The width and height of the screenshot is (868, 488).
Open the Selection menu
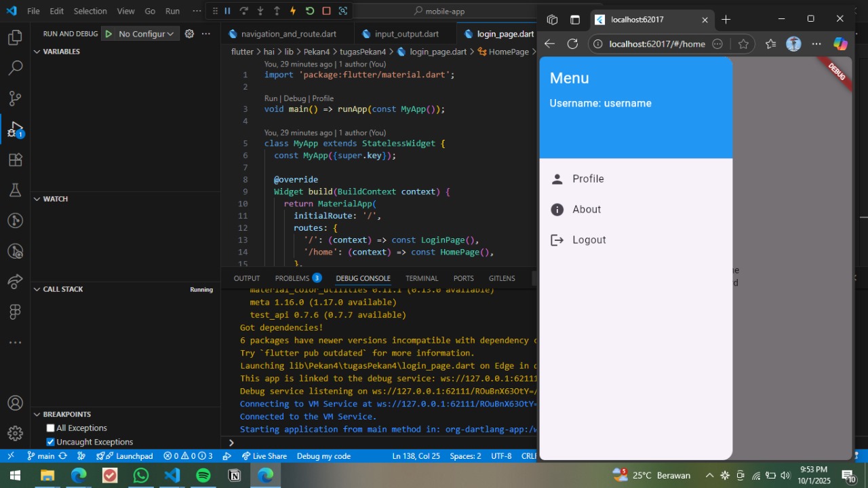coord(90,11)
